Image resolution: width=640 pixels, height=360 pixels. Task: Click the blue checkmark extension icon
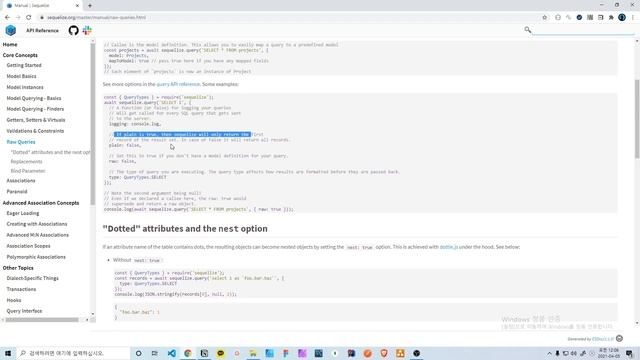click(x=579, y=17)
